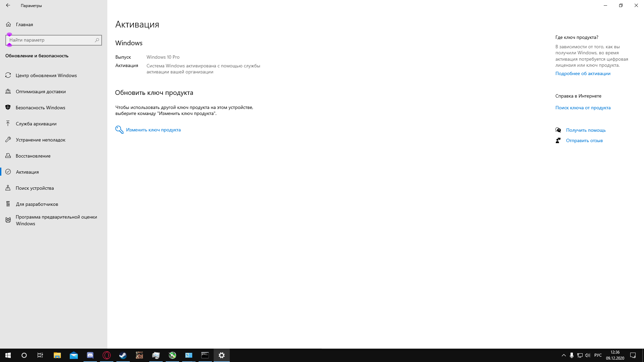
Task: Click the Backup Service icon
Action: coord(8,123)
